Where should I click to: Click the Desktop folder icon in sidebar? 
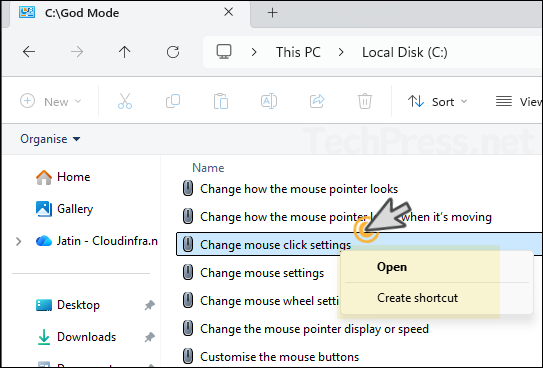point(44,305)
